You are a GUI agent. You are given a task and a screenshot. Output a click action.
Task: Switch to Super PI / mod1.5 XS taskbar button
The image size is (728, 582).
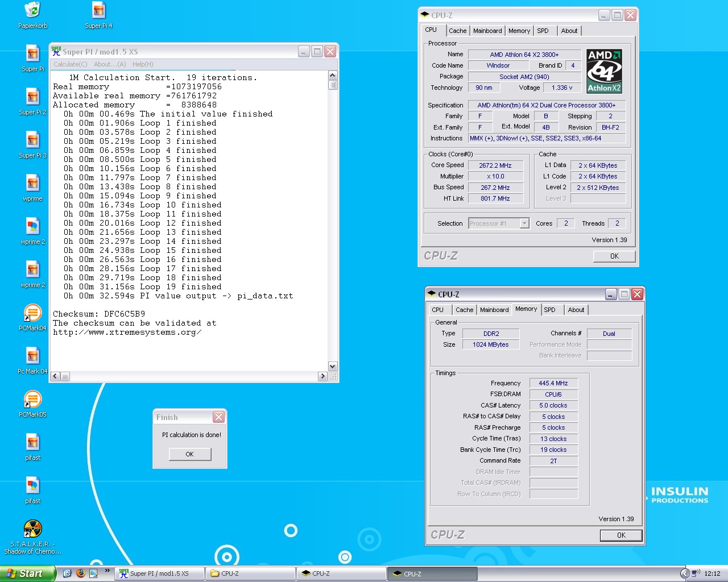(160, 573)
